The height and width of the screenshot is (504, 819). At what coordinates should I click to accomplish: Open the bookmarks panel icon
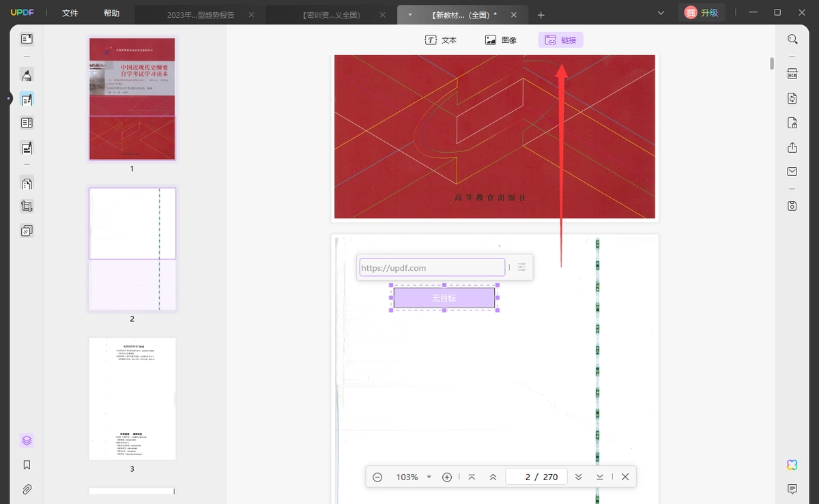coord(27,465)
